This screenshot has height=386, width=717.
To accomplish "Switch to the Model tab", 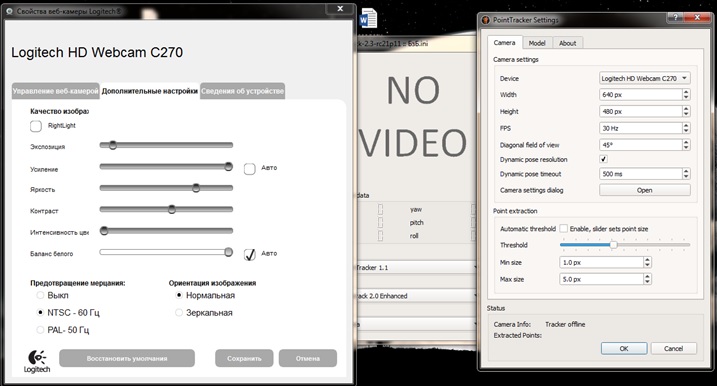I will (x=537, y=43).
